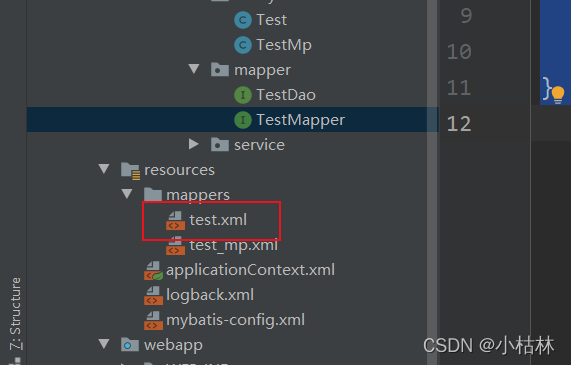Click the resources folder icon
Image resolution: width=571 pixels, height=365 pixels.
pos(130,170)
